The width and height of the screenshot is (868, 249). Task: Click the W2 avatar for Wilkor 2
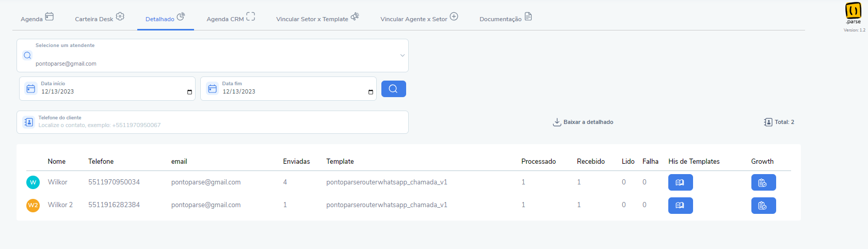click(x=33, y=205)
